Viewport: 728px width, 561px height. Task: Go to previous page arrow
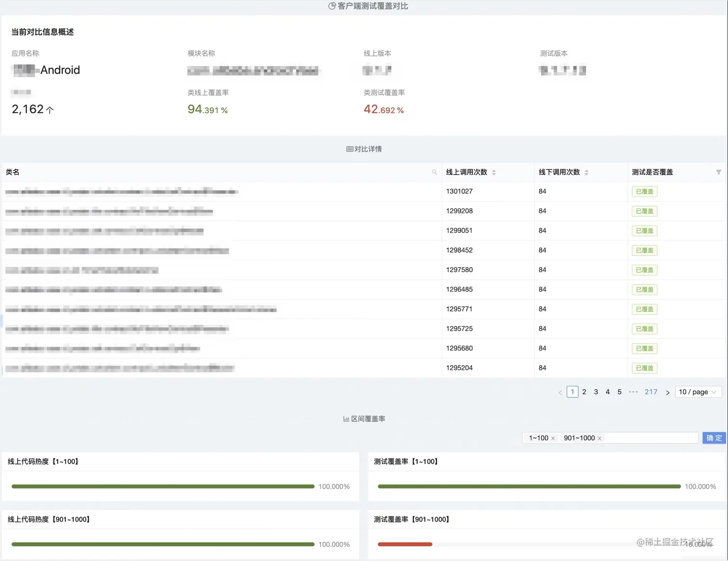click(x=560, y=392)
